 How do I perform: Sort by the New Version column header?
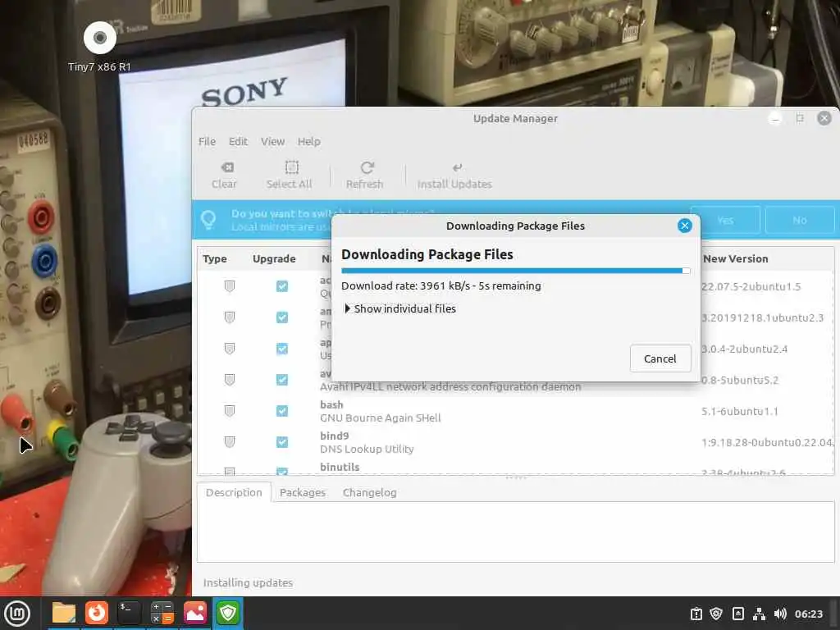click(736, 258)
